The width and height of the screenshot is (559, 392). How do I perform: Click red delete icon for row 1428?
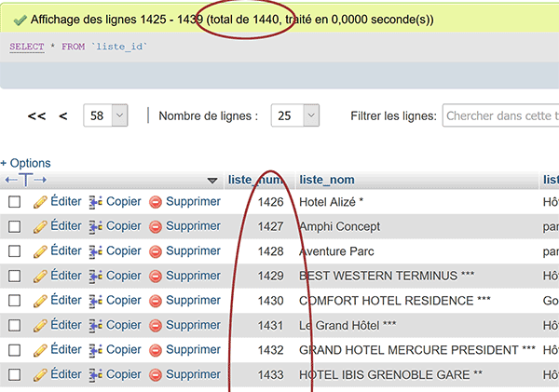pos(156,251)
